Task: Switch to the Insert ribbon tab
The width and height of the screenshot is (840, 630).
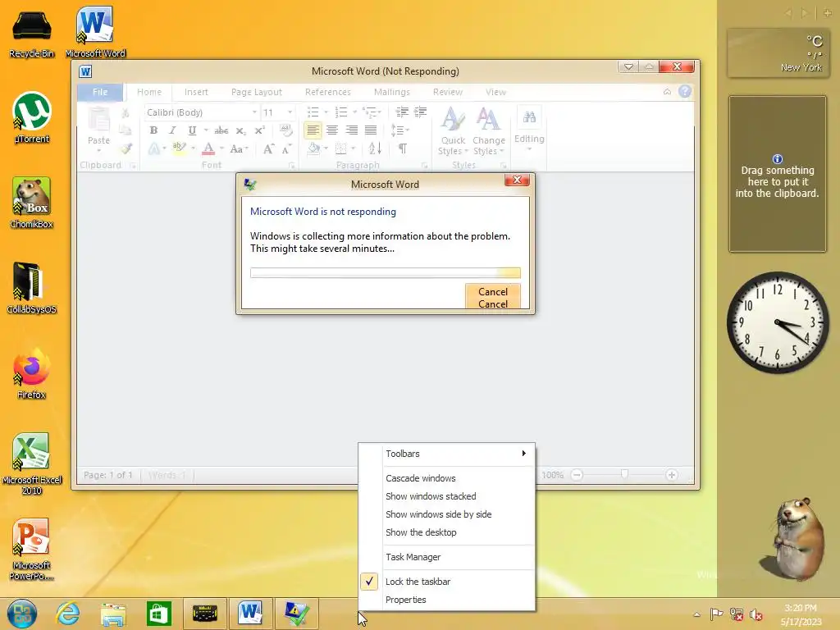Action: pyautogui.click(x=196, y=92)
